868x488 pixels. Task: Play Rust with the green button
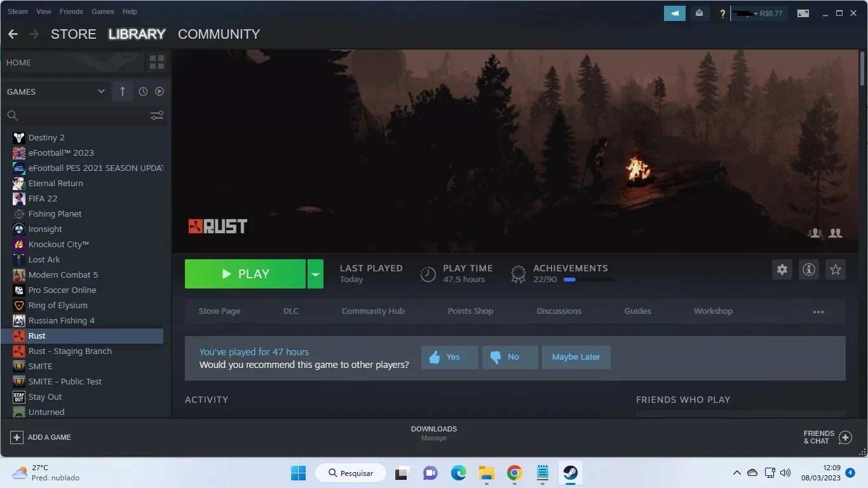245,274
